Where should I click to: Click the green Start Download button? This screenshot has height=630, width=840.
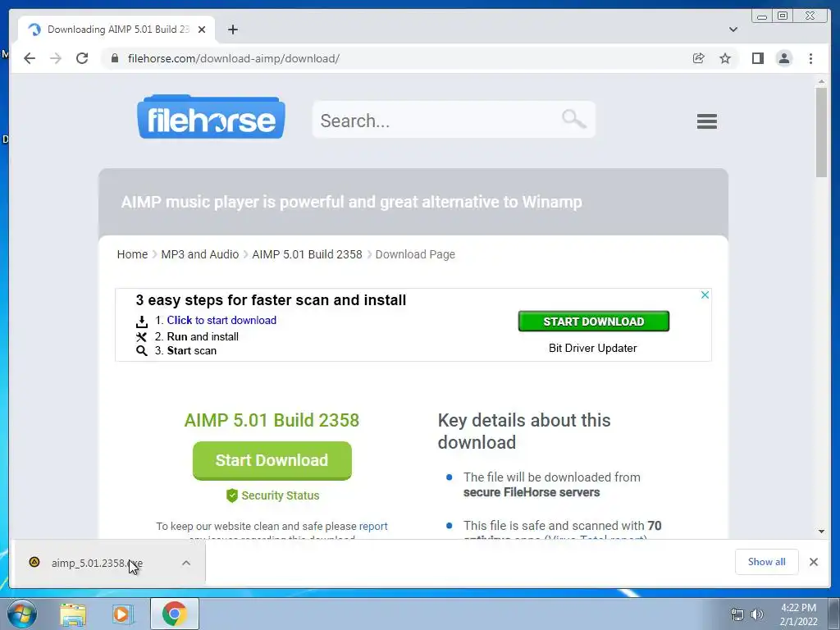click(x=272, y=460)
